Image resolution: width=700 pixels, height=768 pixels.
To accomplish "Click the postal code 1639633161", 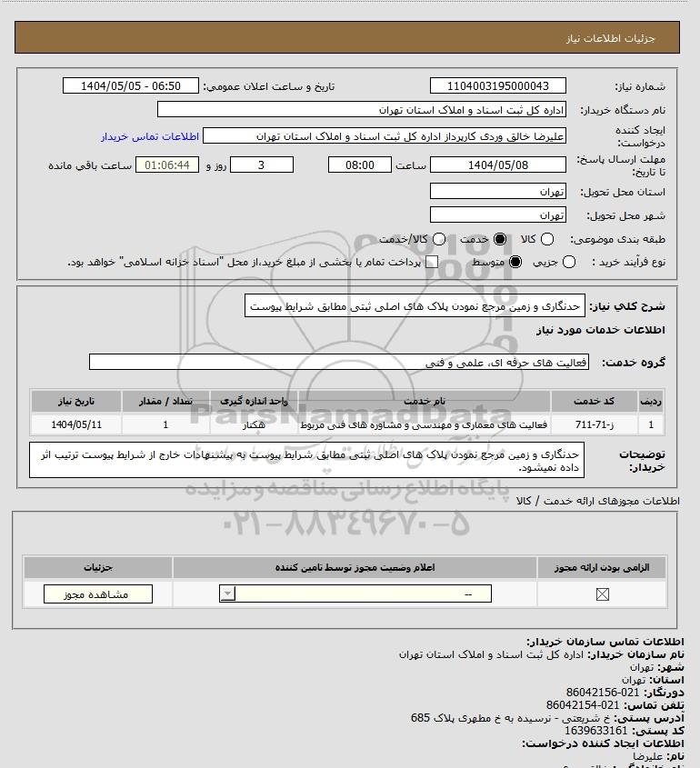I will tap(595, 731).
